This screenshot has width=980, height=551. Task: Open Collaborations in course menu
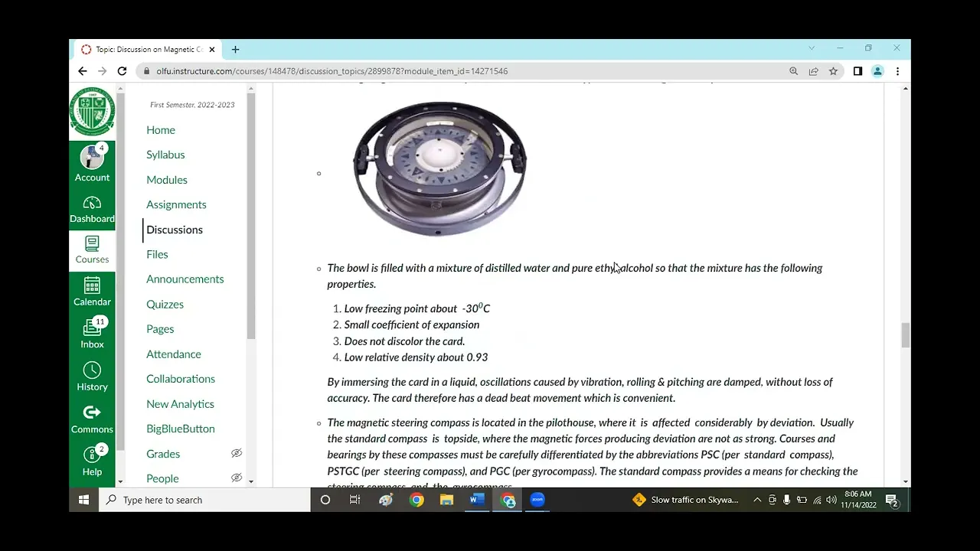point(181,379)
